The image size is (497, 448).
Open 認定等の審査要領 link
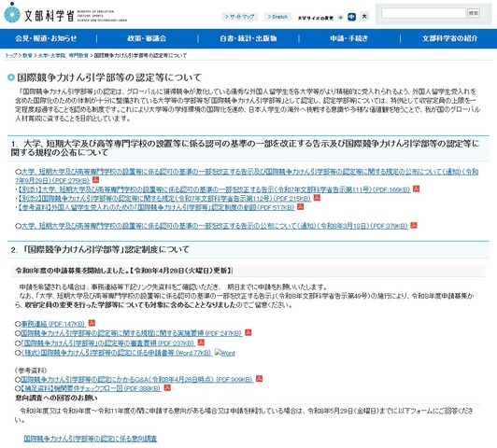pos(108,343)
